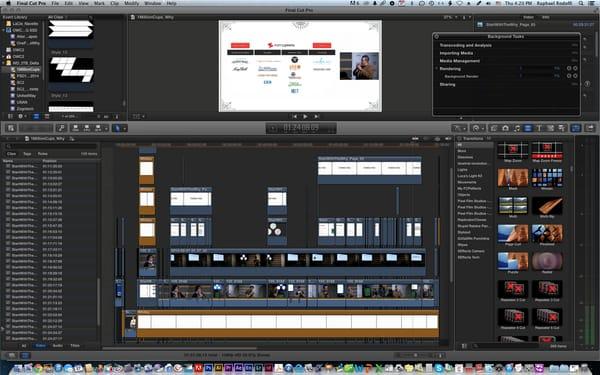Toggle the Timeline Index button
This screenshot has width=600, height=375.
[x=25, y=355]
